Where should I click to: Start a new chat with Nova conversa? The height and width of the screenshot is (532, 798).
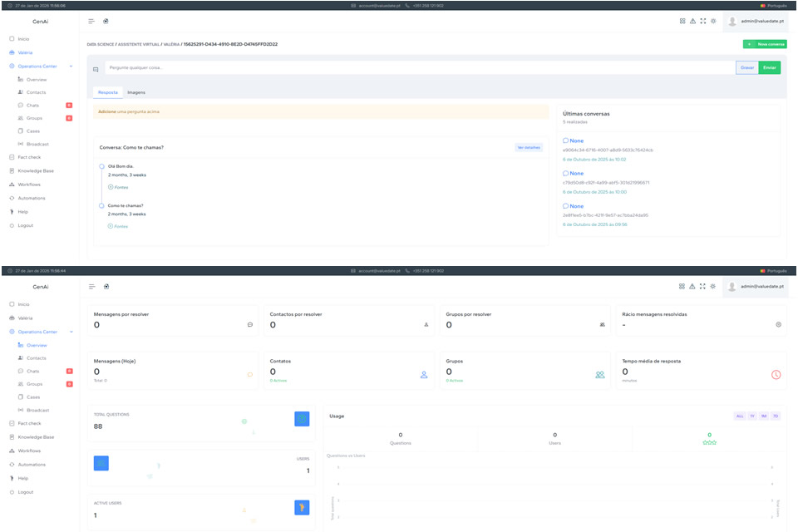(765, 44)
